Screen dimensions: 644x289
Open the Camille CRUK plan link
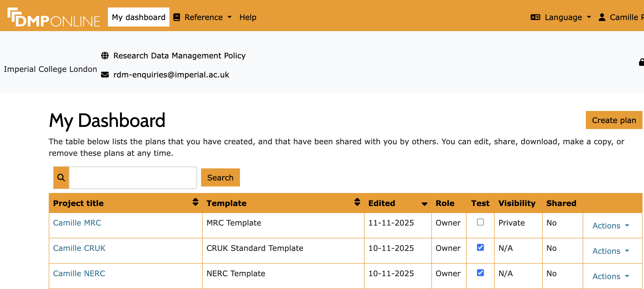click(x=79, y=248)
